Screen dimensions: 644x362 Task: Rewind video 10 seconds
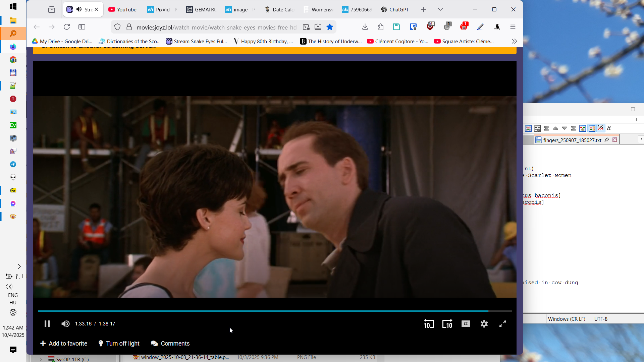pyautogui.click(x=429, y=324)
